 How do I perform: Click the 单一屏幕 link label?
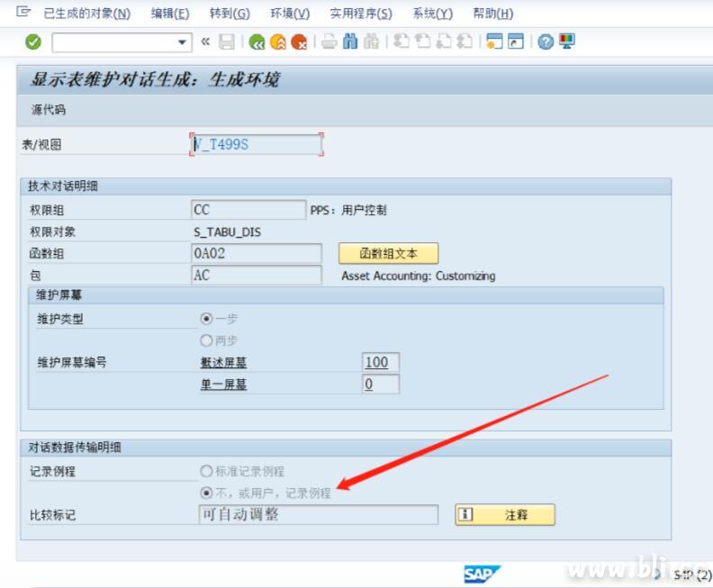pyautogui.click(x=223, y=384)
